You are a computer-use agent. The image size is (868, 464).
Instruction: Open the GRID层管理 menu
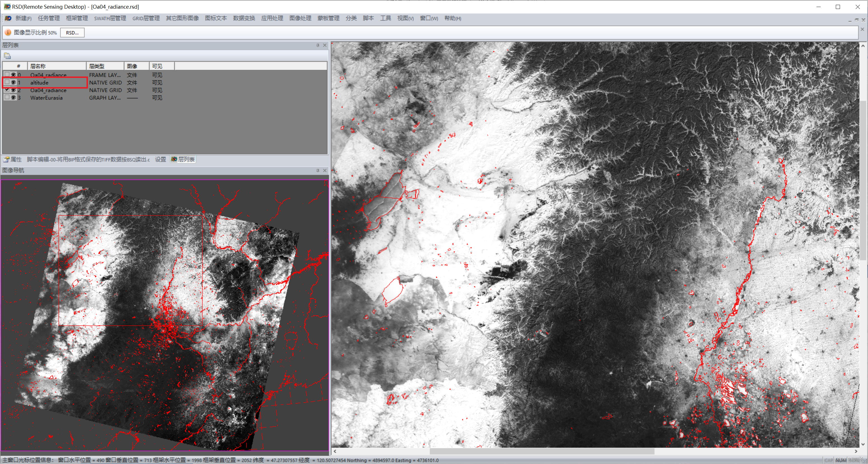146,18
